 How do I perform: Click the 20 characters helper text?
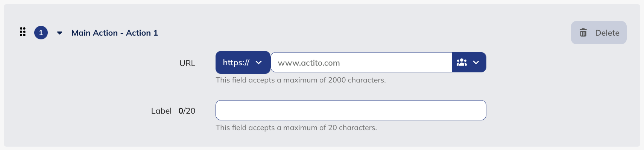[x=296, y=127]
